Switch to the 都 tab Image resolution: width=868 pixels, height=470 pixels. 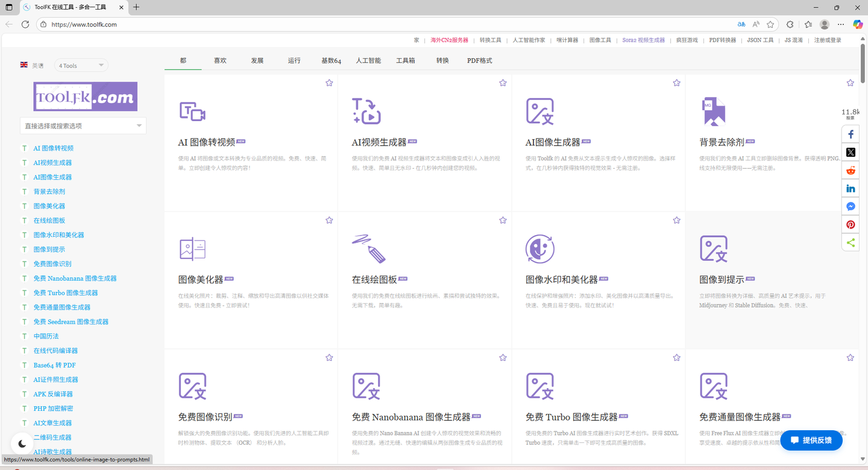pyautogui.click(x=183, y=61)
